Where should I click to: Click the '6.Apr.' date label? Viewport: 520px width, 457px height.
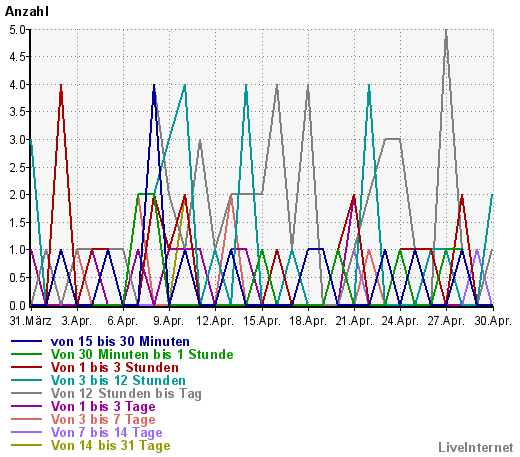(123, 321)
